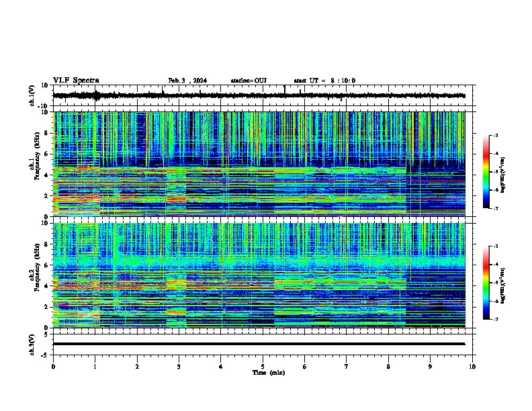Select the "Feb. 3, 2024" date label
The width and height of the screenshot is (532, 411).
coord(187,81)
